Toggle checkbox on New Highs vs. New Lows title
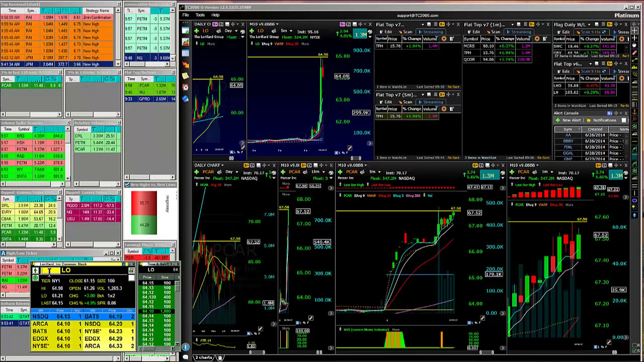The height and width of the screenshot is (362, 644). pyautogui.click(x=127, y=185)
